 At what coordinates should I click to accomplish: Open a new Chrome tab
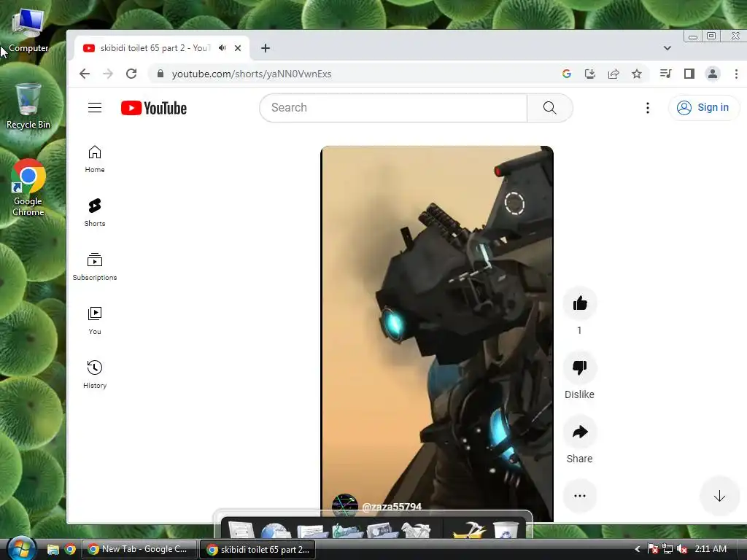tap(266, 48)
